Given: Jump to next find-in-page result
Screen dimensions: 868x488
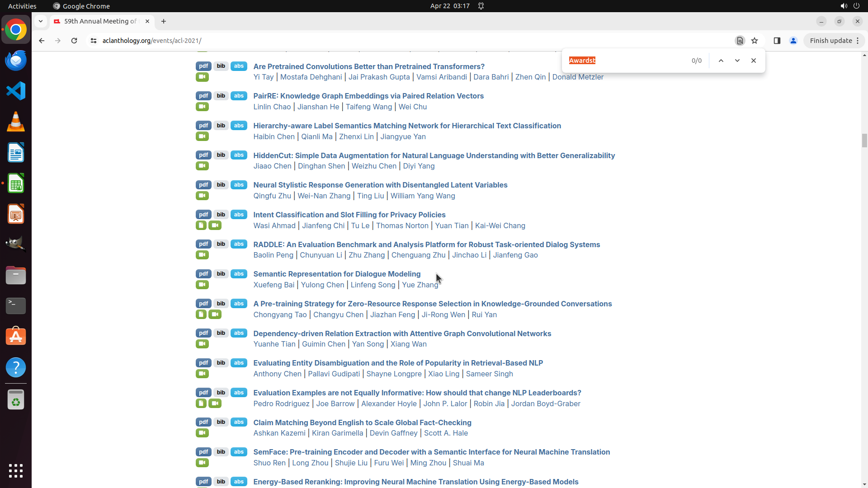Looking at the screenshot, I should [737, 61].
